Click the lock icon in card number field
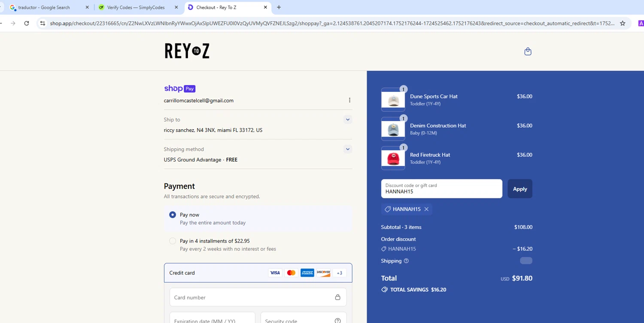The image size is (644, 323). click(337, 297)
